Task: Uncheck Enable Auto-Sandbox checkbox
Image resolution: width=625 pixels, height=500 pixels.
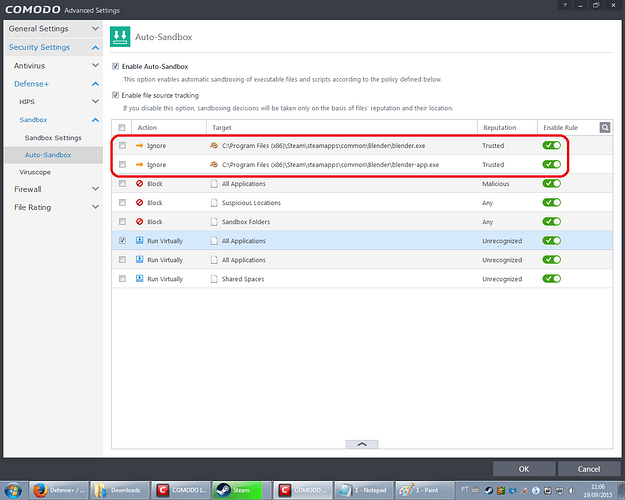Action: coord(115,66)
